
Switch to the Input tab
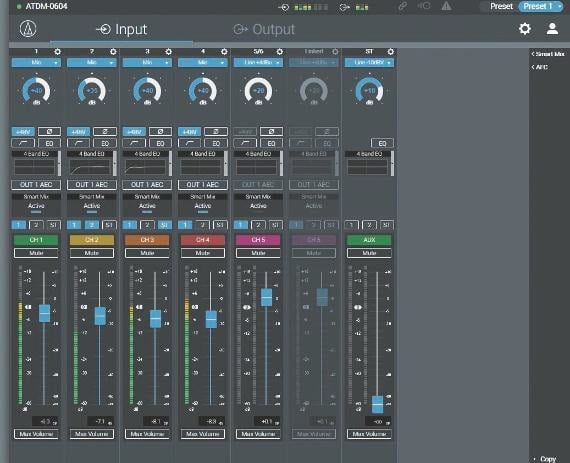click(x=121, y=29)
